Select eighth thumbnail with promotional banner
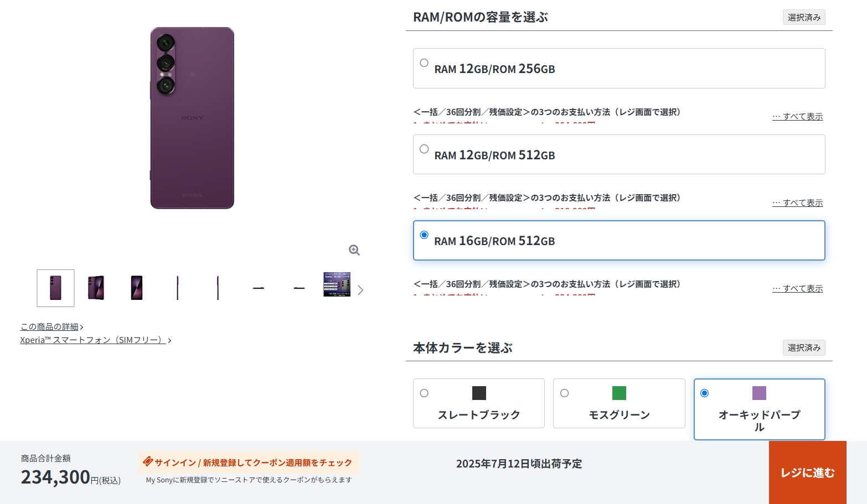 click(337, 284)
